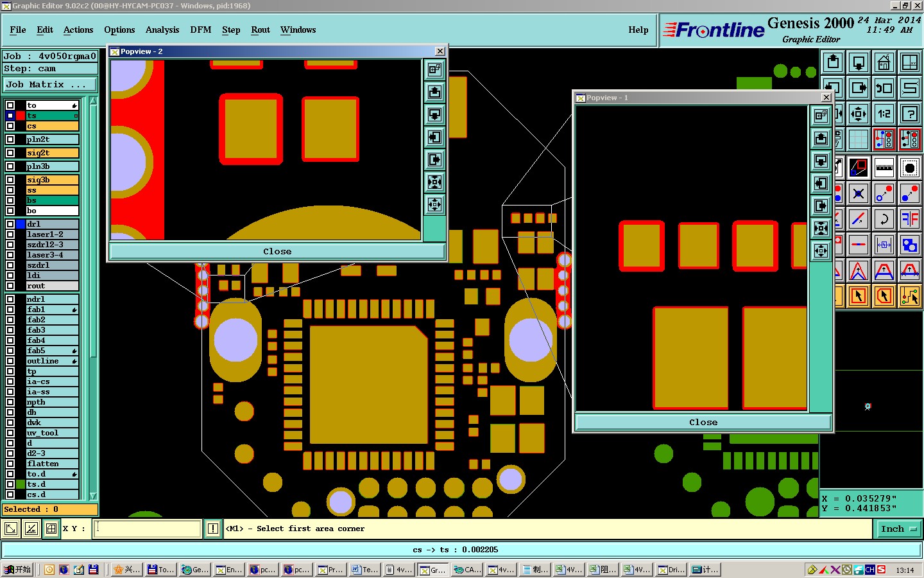Toggle the checkbox for layer outline

click(x=10, y=361)
